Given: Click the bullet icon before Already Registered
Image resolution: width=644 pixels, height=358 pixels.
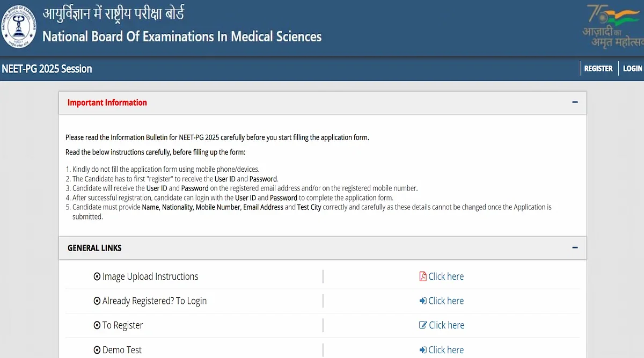Looking at the screenshot, I should pyautogui.click(x=97, y=301).
